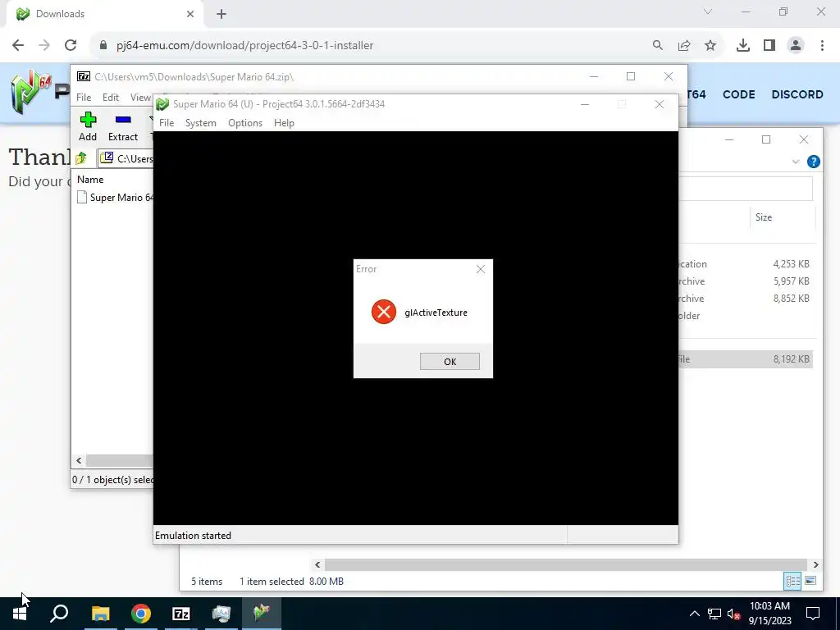The image size is (840, 630).
Task: Click the File Explorer search box
Action: pyautogui.click(x=745, y=189)
